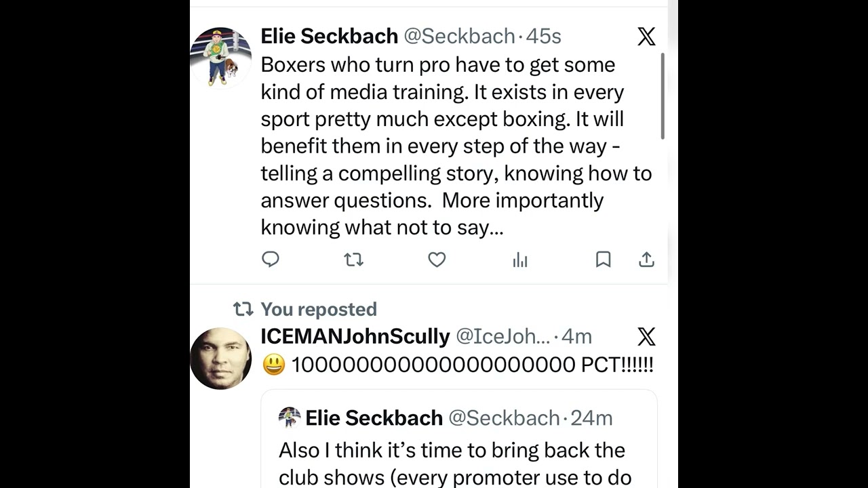Bookmark Elie Seckbach's media training tweet
This screenshot has width=868, height=488.
pyautogui.click(x=603, y=260)
